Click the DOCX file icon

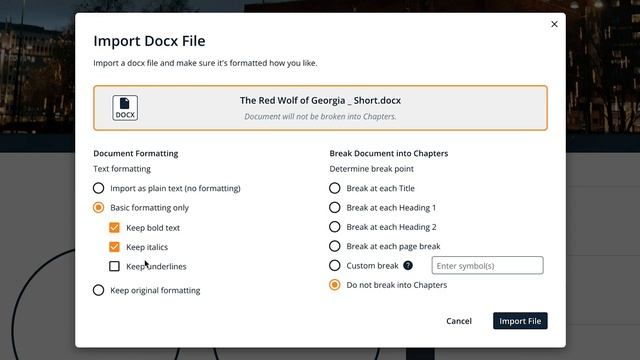125,108
